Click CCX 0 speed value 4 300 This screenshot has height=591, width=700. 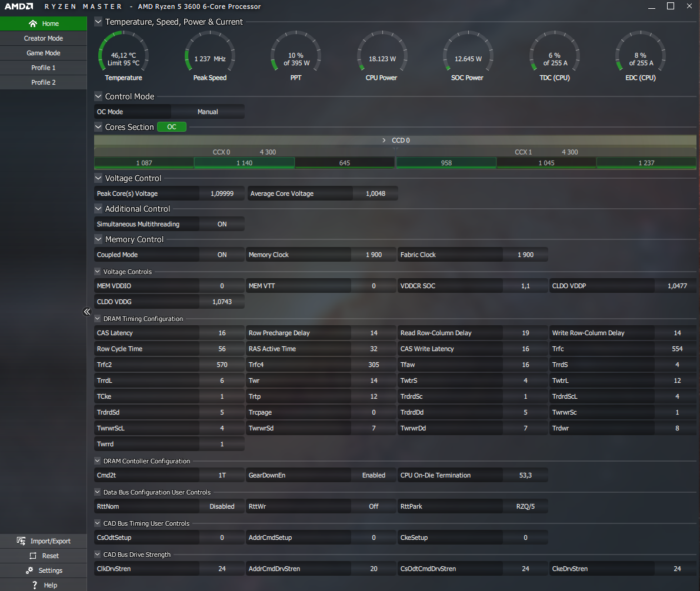(x=268, y=152)
